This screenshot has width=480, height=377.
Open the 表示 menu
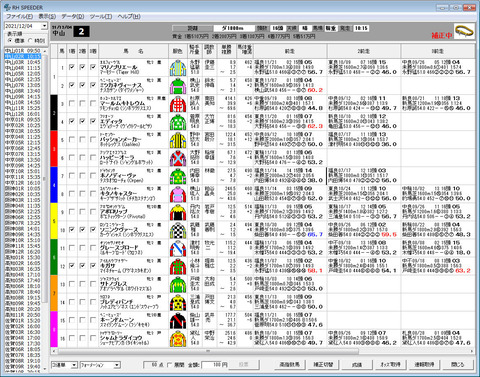47,16
